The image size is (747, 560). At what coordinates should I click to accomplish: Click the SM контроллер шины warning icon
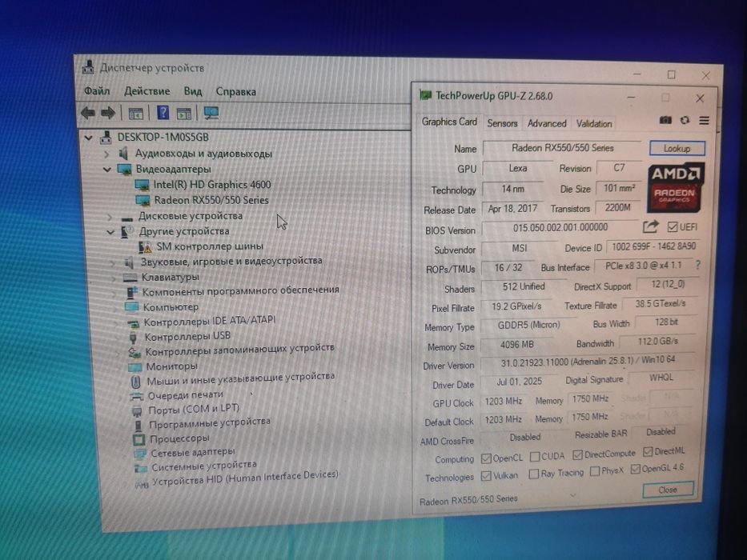click(145, 246)
